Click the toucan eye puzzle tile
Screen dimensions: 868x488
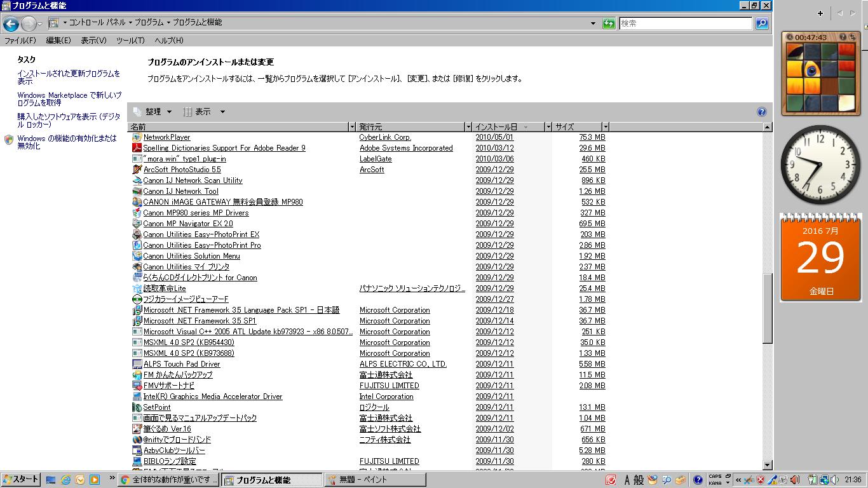(x=811, y=69)
